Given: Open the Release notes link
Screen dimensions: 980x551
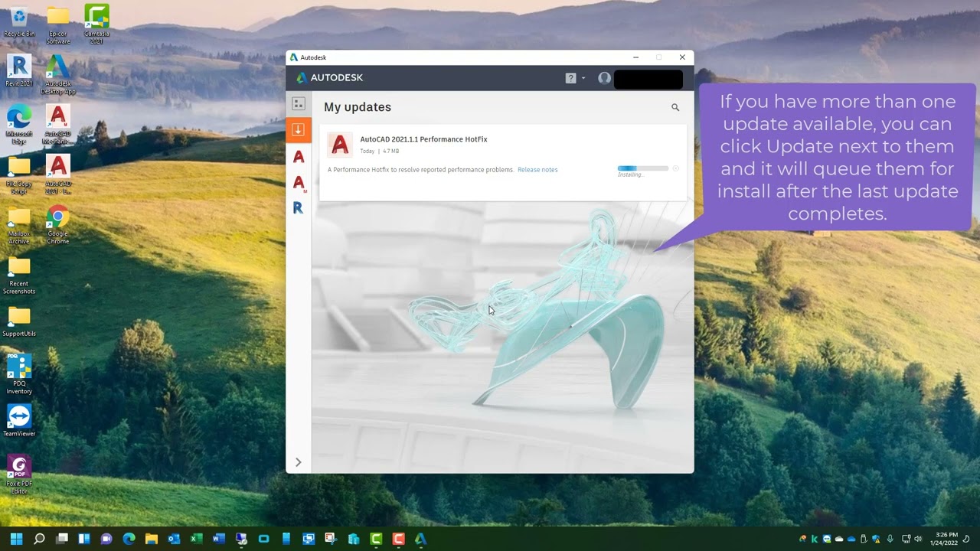Looking at the screenshot, I should (537, 170).
